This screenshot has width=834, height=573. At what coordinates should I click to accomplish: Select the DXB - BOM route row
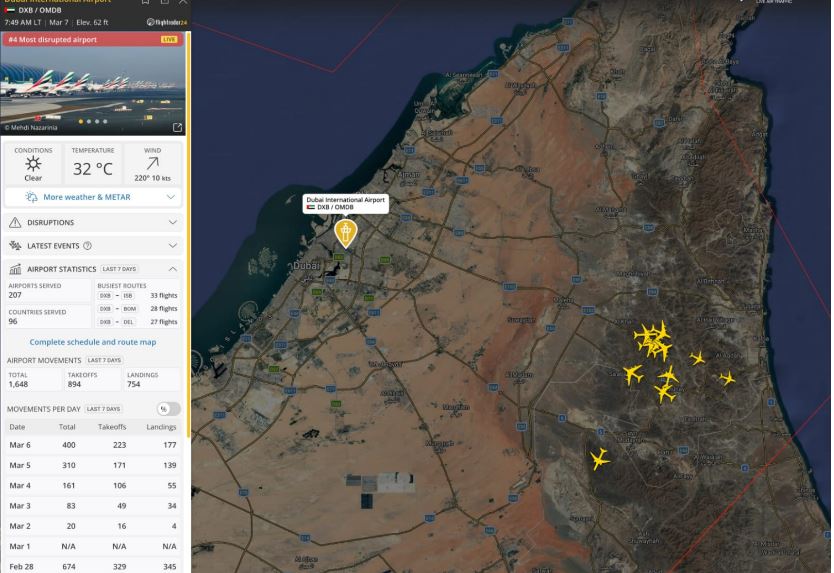click(x=137, y=309)
